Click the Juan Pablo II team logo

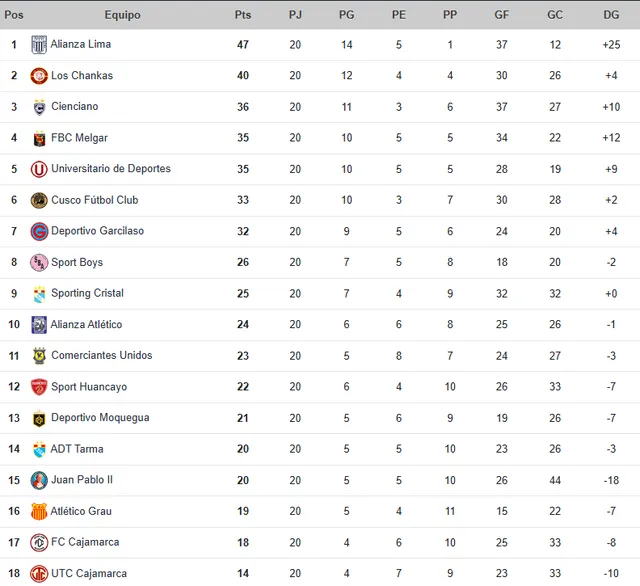pos(39,480)
